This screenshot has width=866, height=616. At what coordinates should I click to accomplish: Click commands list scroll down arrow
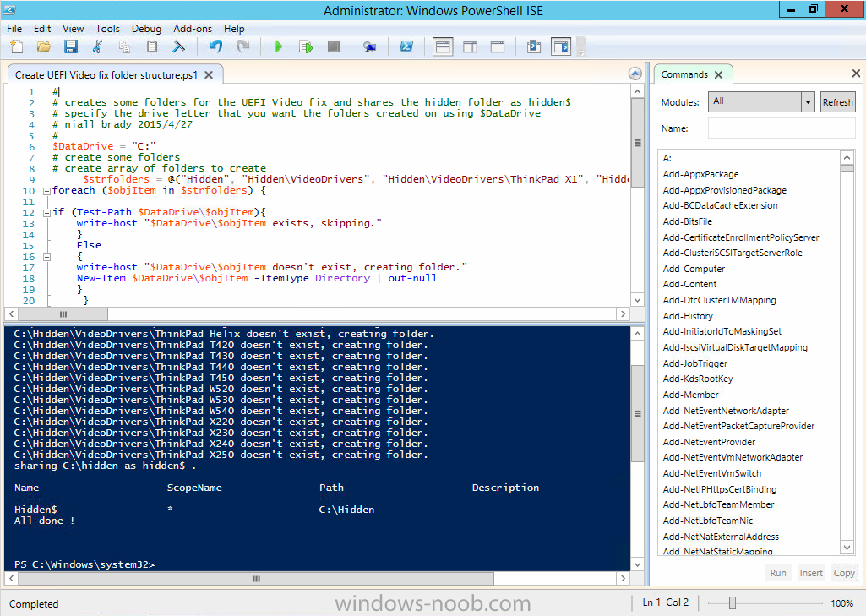847,548
